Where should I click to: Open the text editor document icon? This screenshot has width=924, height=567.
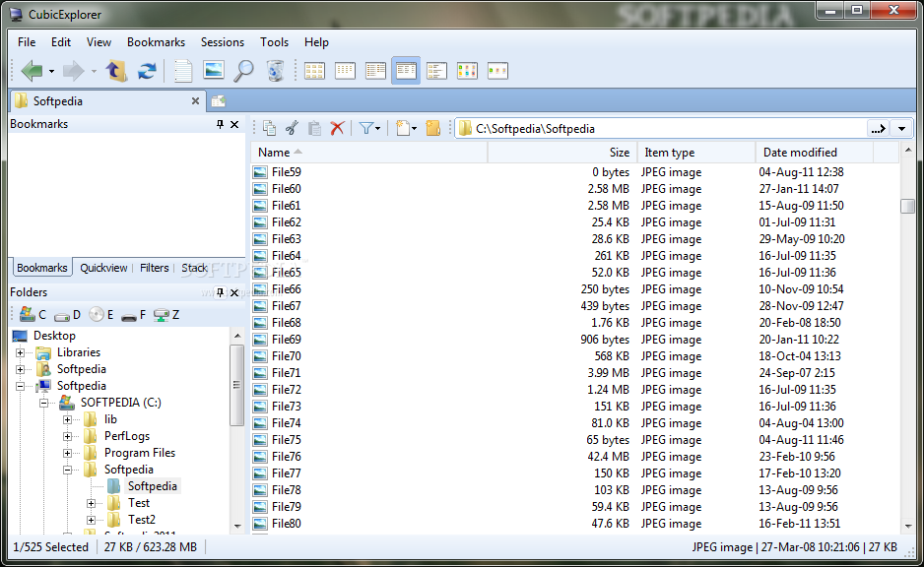pyautogui.click(x=182, y=71)
